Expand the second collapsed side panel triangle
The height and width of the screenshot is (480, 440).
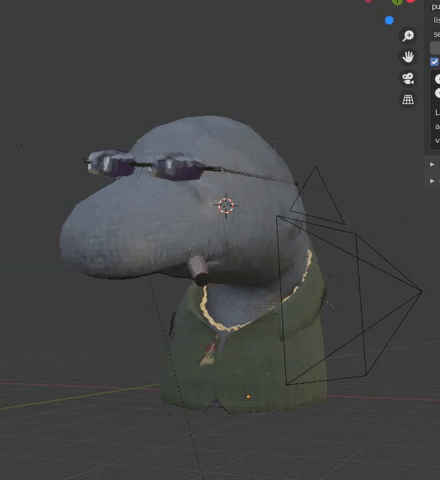pos(432,181)
